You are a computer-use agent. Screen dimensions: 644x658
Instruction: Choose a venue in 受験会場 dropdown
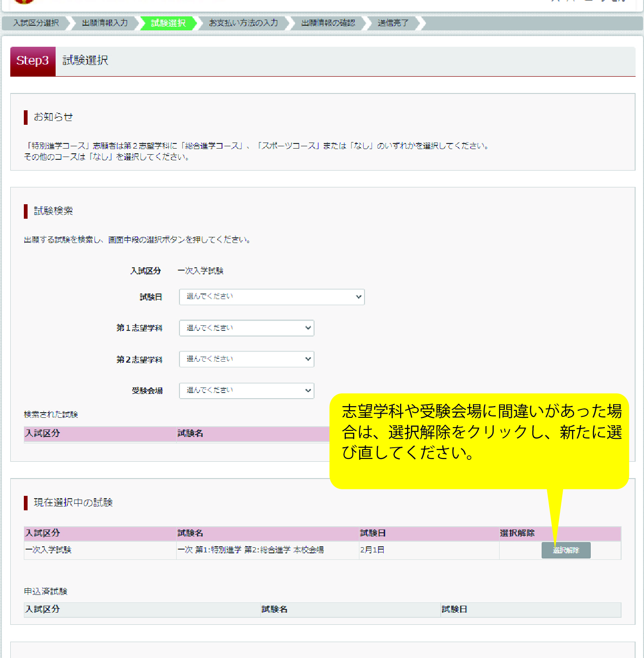tap(246, 391)
